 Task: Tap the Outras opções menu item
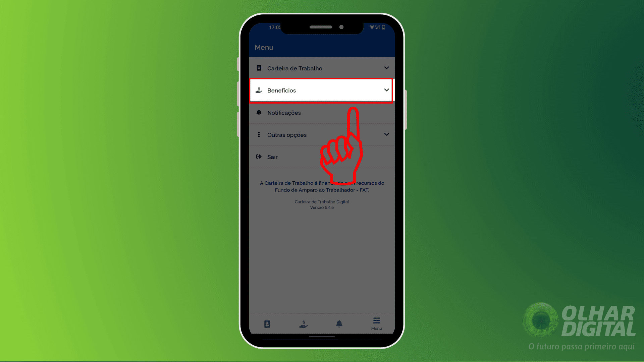pos(322,135)
